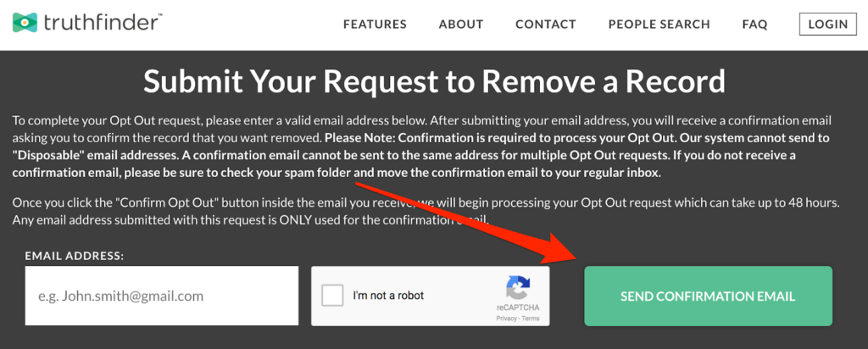Open the FAQ page
868x349 pixels.
pyautogui.click(x=755, y=25)
